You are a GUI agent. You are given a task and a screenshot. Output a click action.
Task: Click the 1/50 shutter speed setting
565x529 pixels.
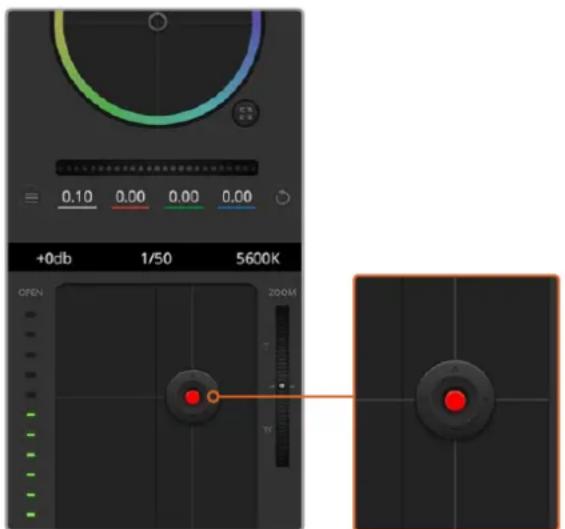(x=156, y=258)
